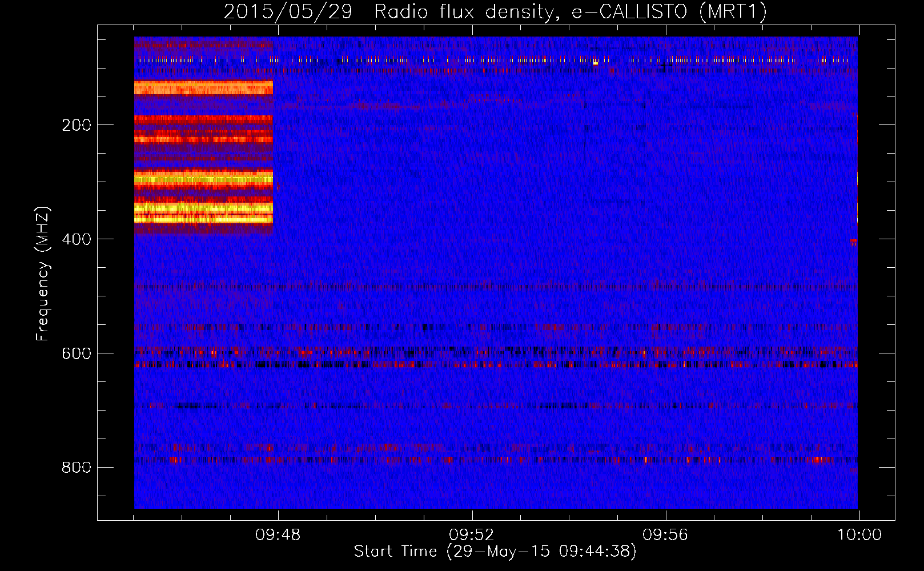This screenshot has height=571, width=924.
Task: Click the 600 frequency tick label
Action: [77, 353]
